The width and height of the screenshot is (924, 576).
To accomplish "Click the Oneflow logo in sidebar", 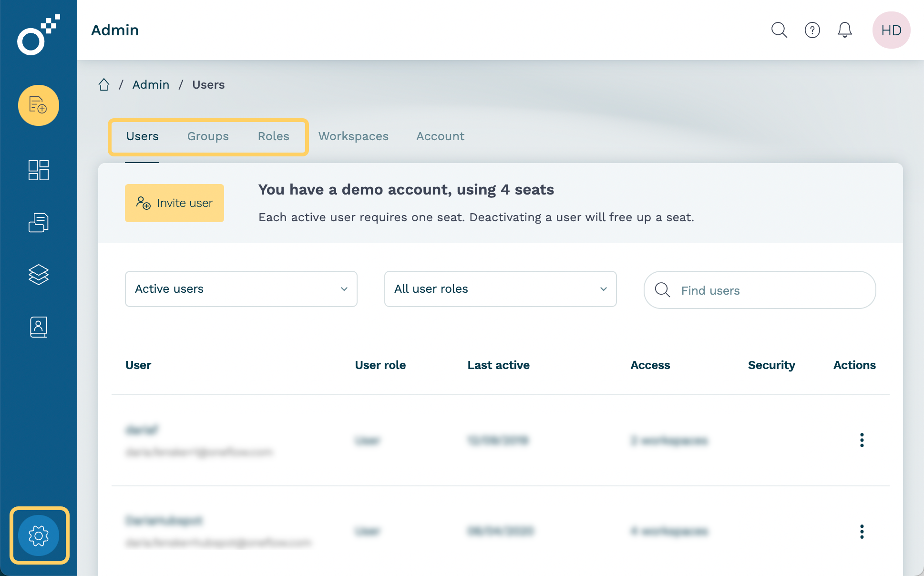I will 38,35.
